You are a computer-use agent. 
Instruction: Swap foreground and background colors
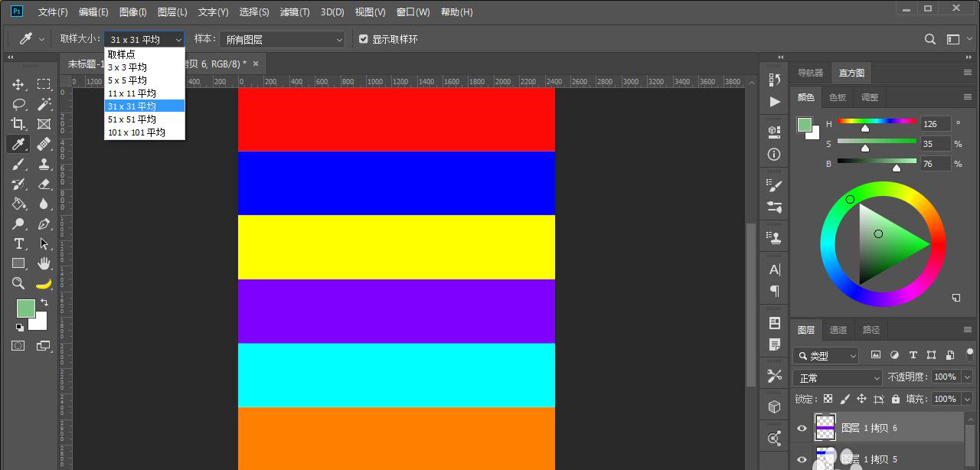44,302
